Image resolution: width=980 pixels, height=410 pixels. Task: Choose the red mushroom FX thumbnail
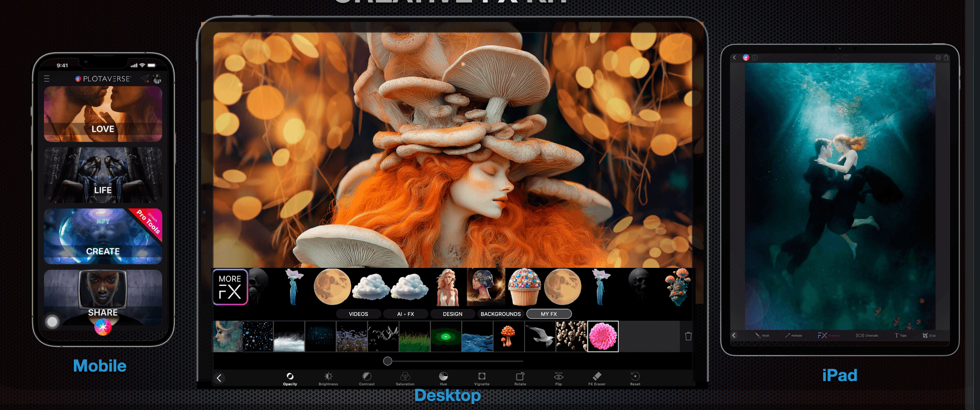click(x=508, y=336)
